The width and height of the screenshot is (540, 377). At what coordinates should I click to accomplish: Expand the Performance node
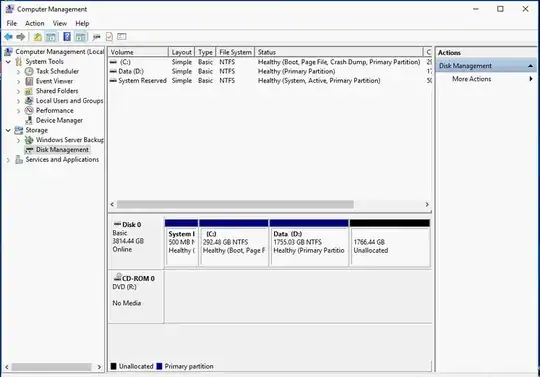coord(19,111)
